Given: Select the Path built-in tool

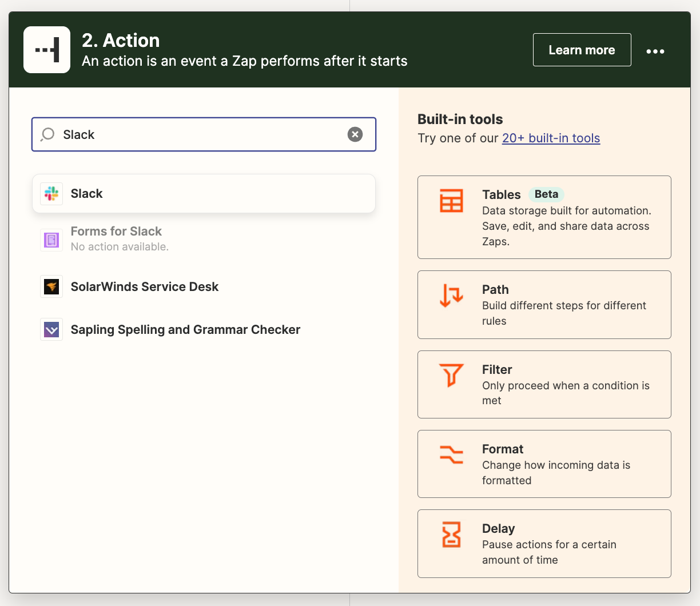Looking at the screenshot, I should [x=544, y=305].
